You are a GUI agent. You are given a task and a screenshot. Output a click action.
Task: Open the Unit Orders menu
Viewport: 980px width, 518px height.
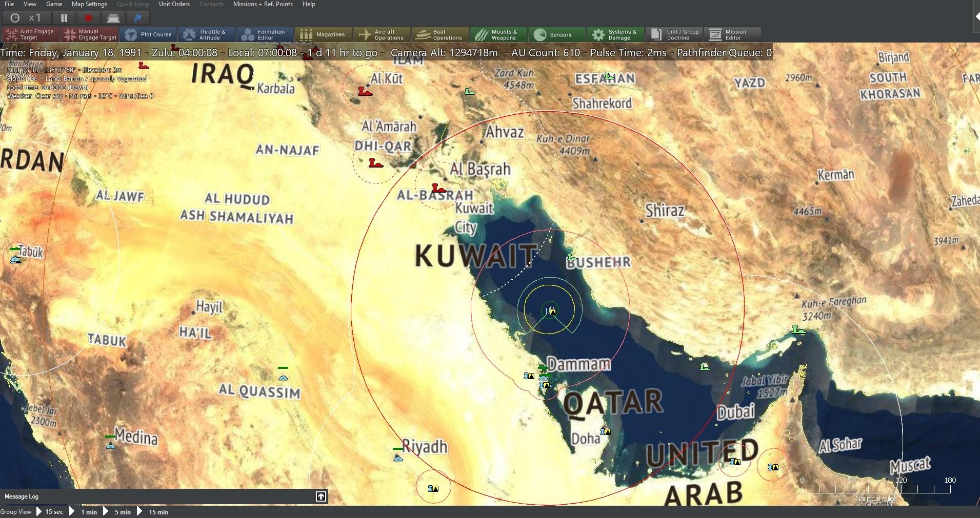point(174,4)
